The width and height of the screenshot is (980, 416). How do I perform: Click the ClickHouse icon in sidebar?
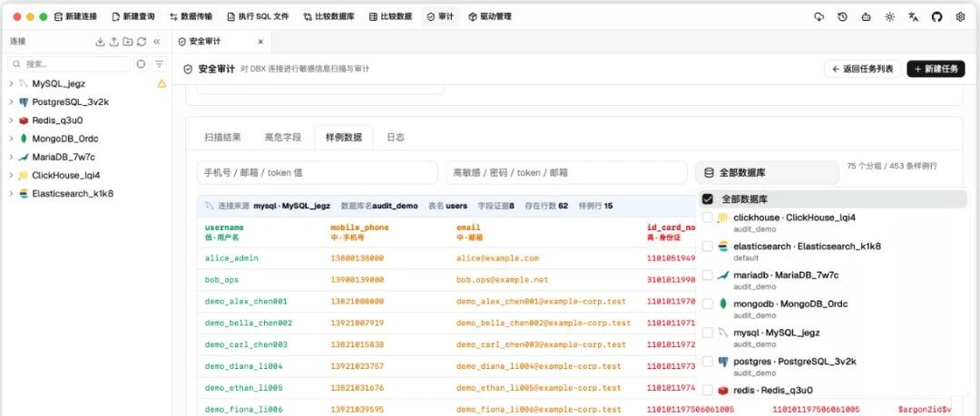pyautogui.click(x=23, y=175)
